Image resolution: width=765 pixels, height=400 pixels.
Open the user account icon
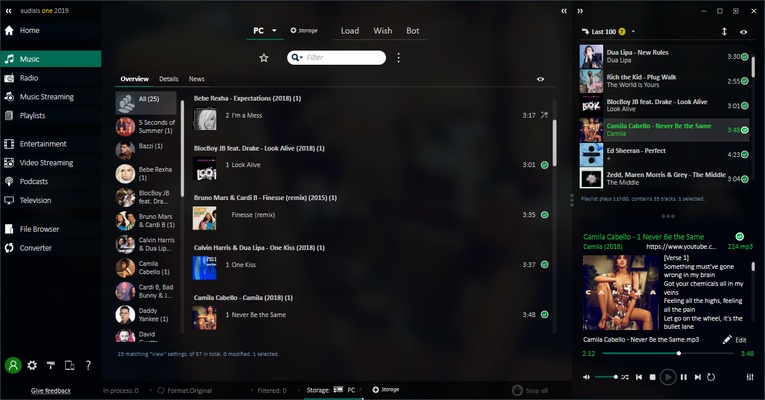pyautogui.click(x=13, y=365)
